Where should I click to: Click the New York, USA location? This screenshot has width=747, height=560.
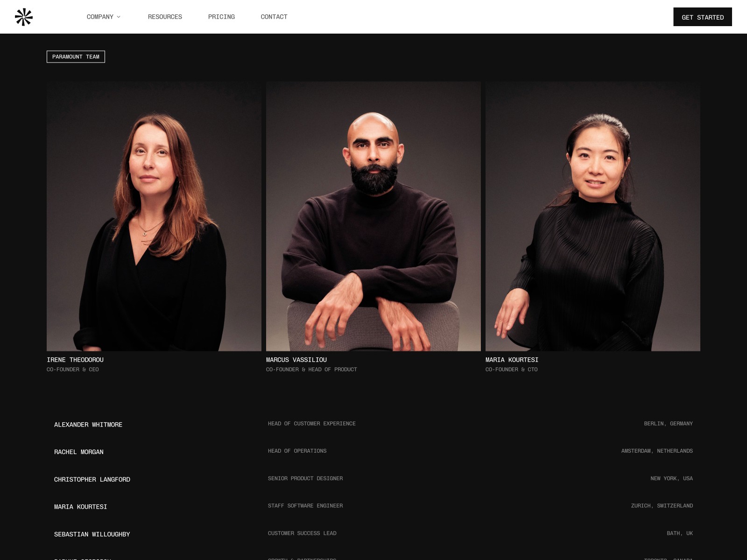(x=671, y=478)
